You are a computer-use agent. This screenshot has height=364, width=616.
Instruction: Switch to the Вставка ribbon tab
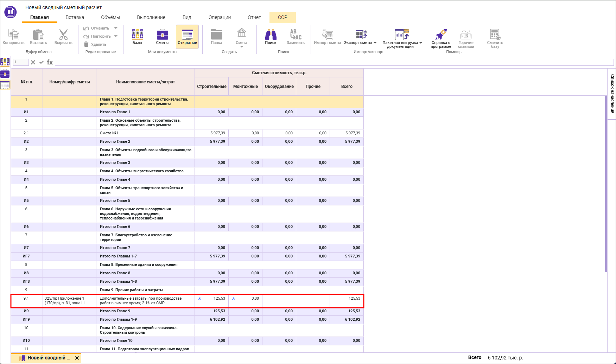75,17
